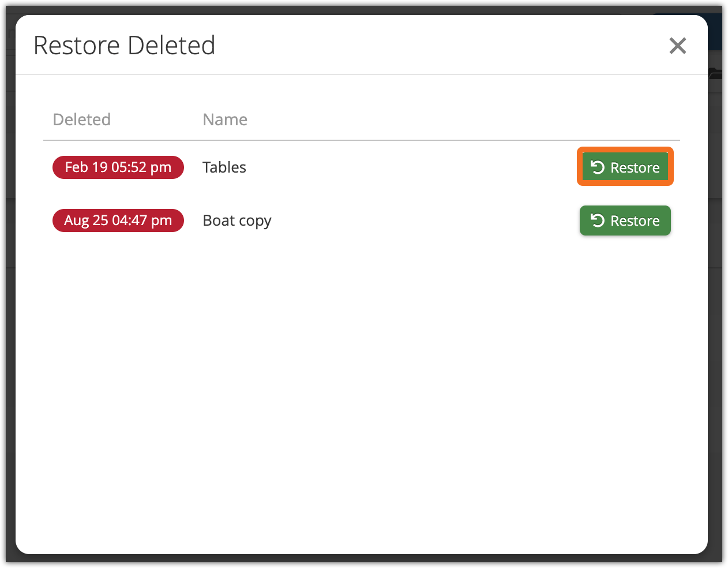The width and height of the screenshot is (728, 568).
Task: Click the dark blue button behind the dialog corner
Action: point(715,32)
